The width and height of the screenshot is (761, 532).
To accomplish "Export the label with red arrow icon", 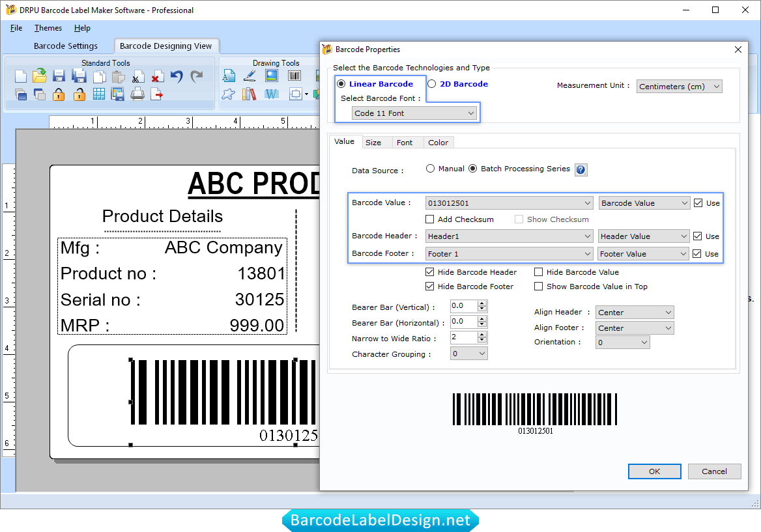I will (157, 94).
